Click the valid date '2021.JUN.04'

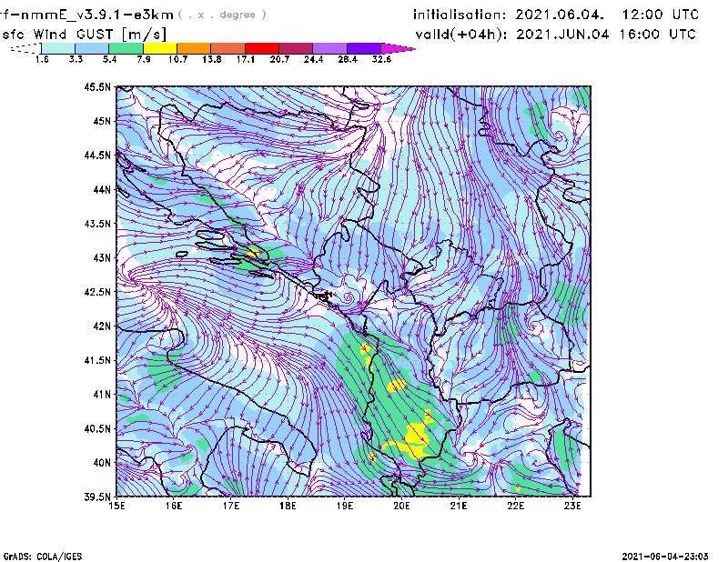(563, 35)
